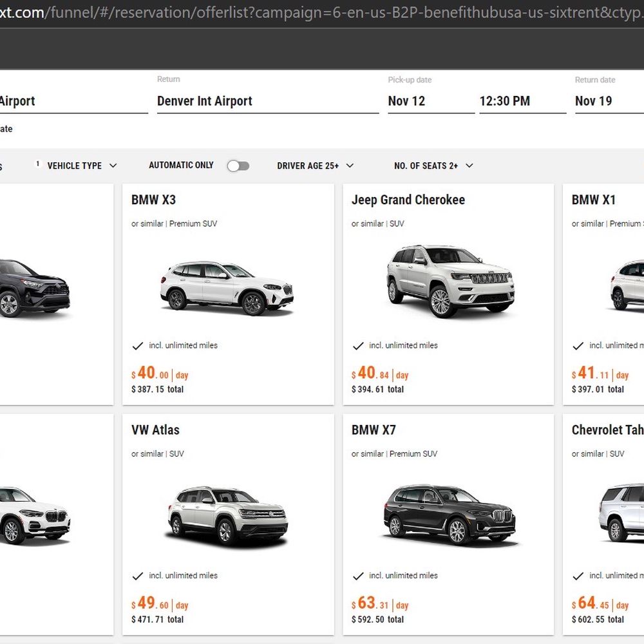Image resolution: width=644 pixels, height=644 pixels.
Task: Change the 12:30 PM pick-up time
Action: coord(522,101)
